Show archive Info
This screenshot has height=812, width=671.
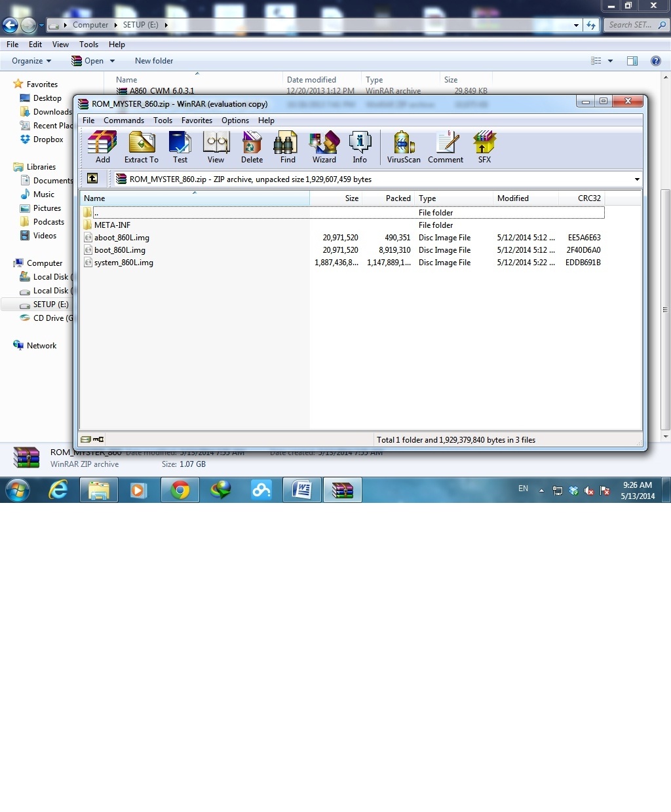[360, 147]
